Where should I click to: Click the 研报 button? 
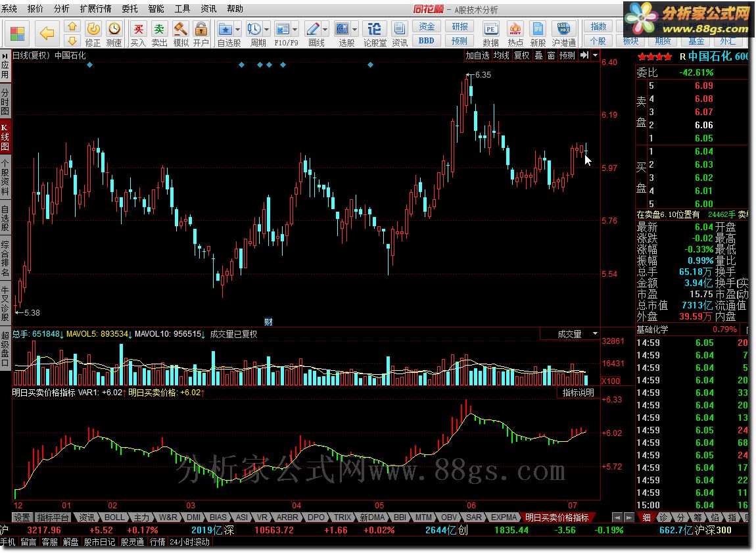pyautogui.click(x=460, y=26)
